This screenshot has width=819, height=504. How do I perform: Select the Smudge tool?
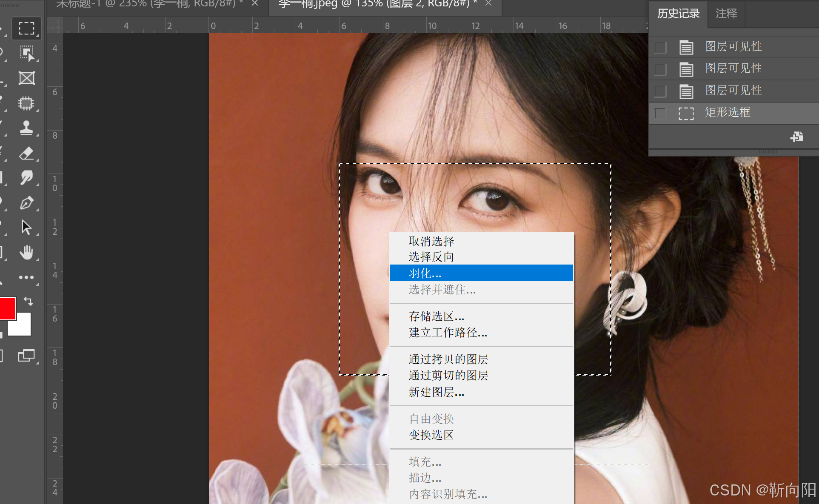[26, 178]
